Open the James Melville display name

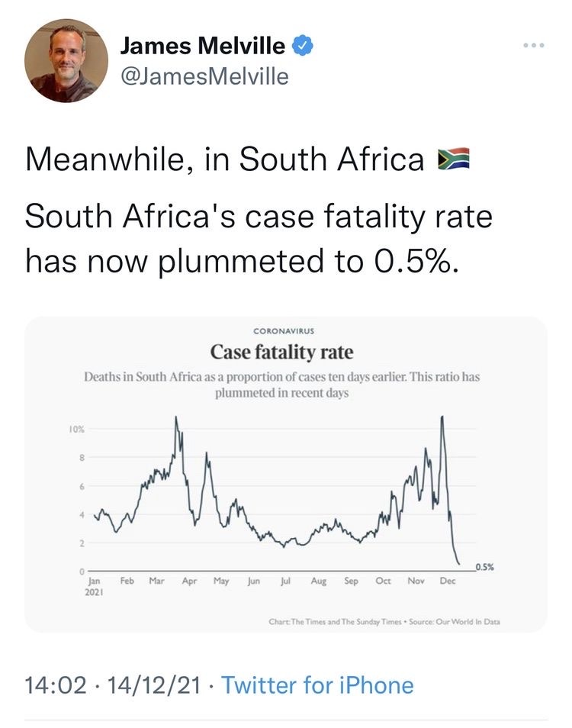tap(203, 46)
